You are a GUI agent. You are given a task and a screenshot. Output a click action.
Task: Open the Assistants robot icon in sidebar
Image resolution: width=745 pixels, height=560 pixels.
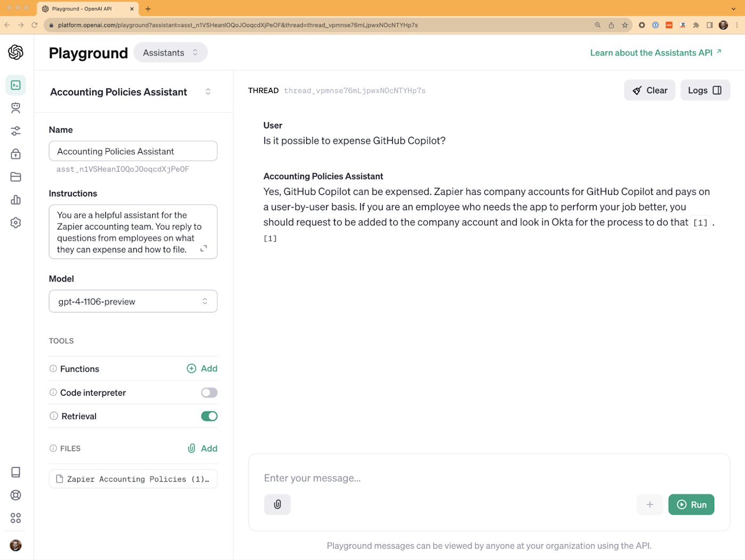tap(16, 108)
